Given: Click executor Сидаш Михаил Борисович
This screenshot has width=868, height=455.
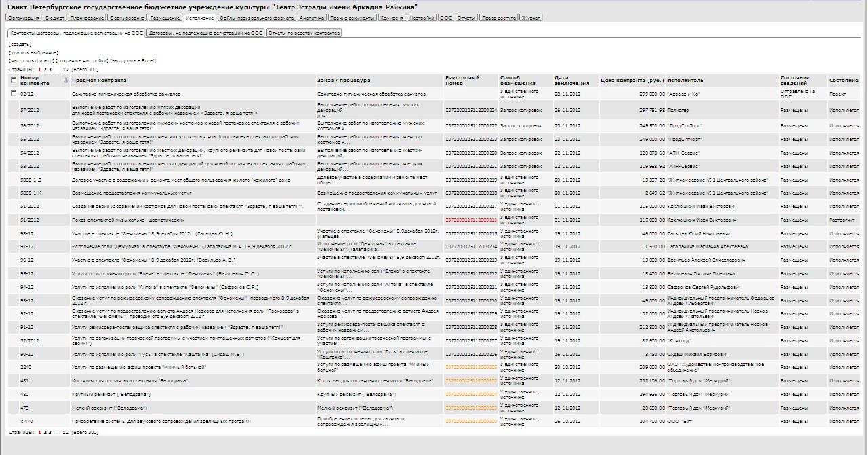Looking at the screenshot, I should coord(697,354).
